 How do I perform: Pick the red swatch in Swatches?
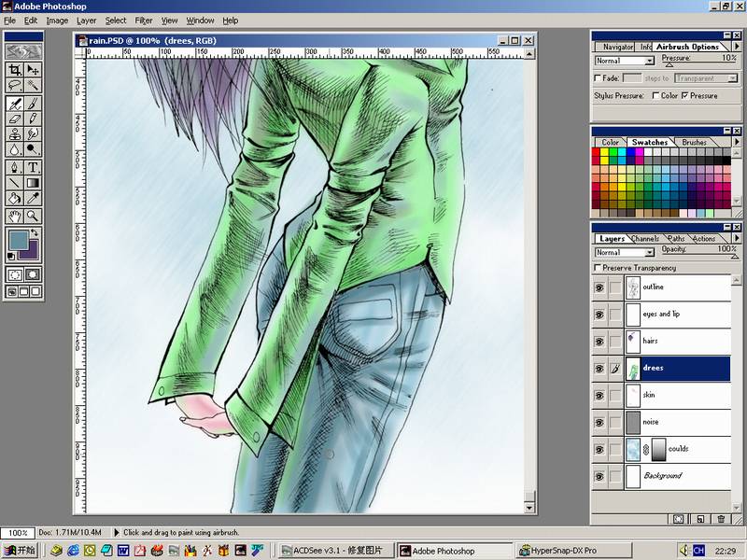596,152
